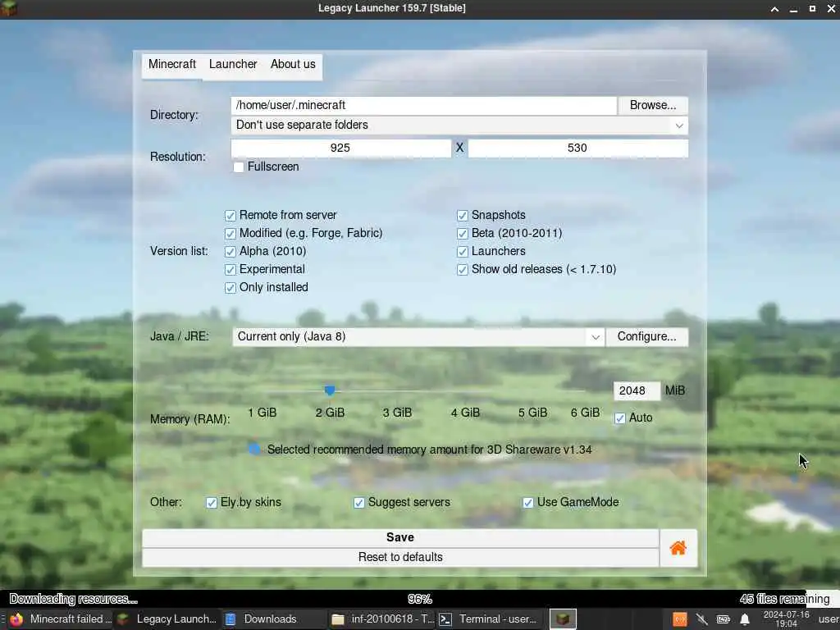Open the Java / JRE dropdown
Viewport: 840px width, 630px height.
point(418,336)
